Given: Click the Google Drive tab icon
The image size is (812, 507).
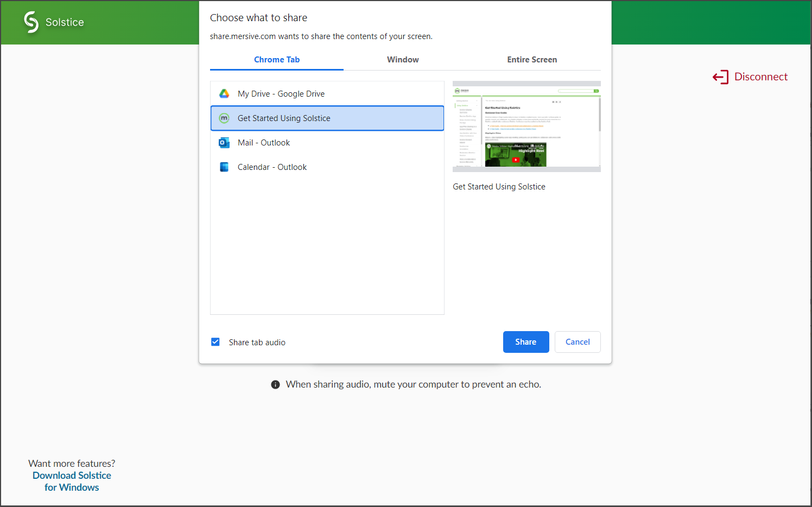Looking at the screenshot, I should 224,94.
